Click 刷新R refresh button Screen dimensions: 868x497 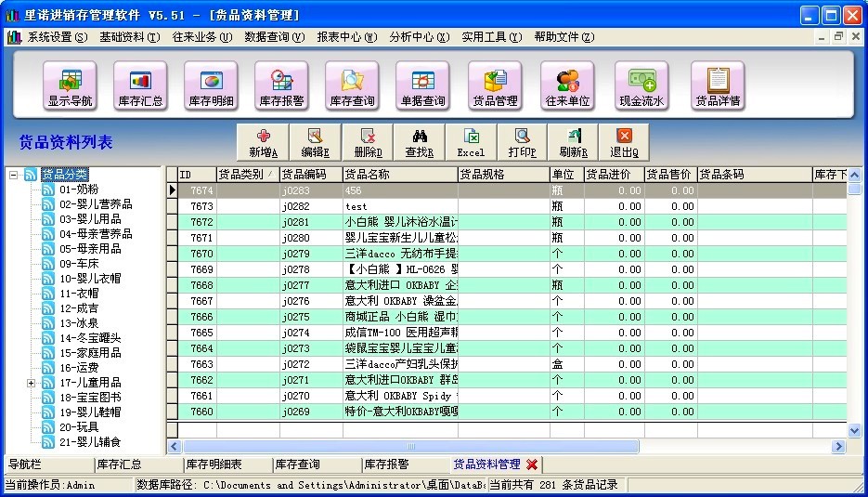(x=573, y=142)
